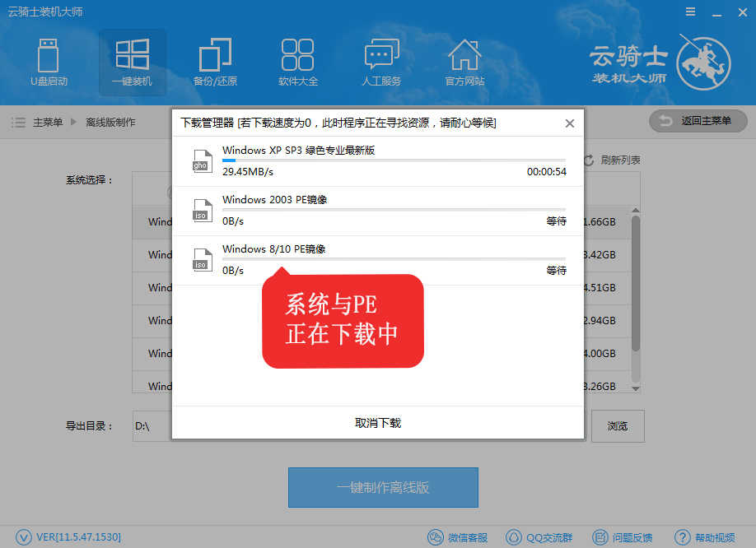Click the iso icon for Windows 2003 PE镜像

[202, 211]
